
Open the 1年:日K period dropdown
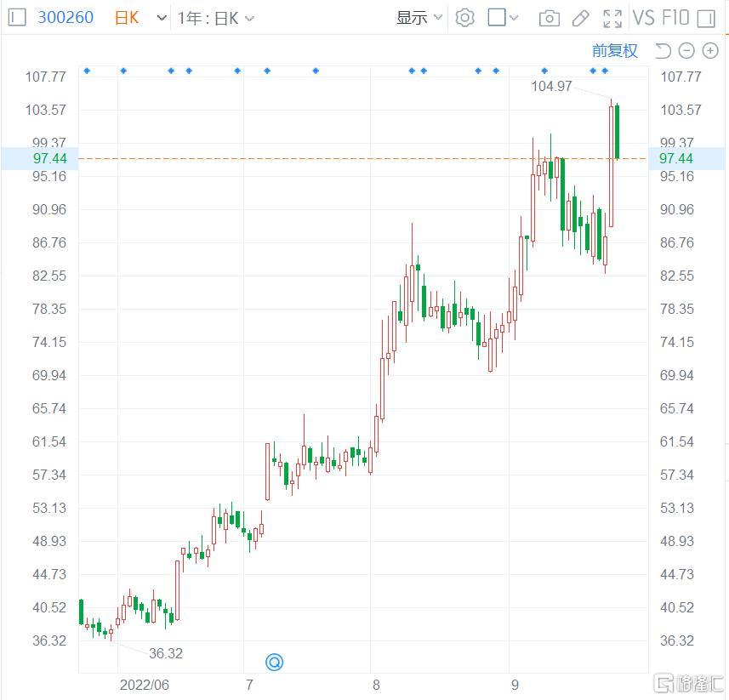216,18
